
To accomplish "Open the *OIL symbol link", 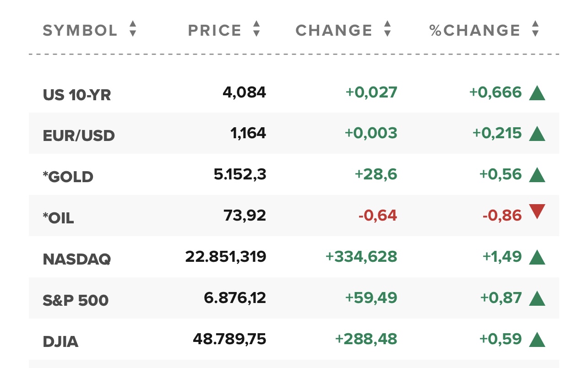I will point(58,218).
